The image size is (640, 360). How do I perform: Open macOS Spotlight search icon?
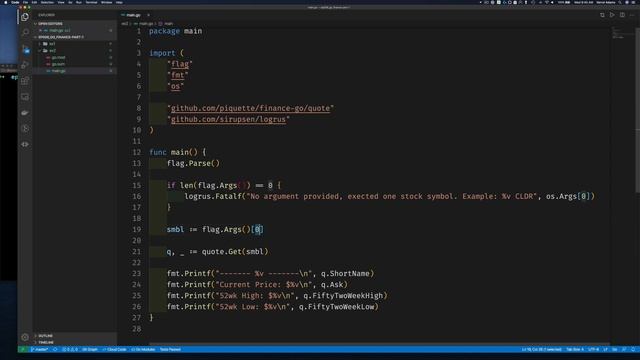[x=619, y=2]
